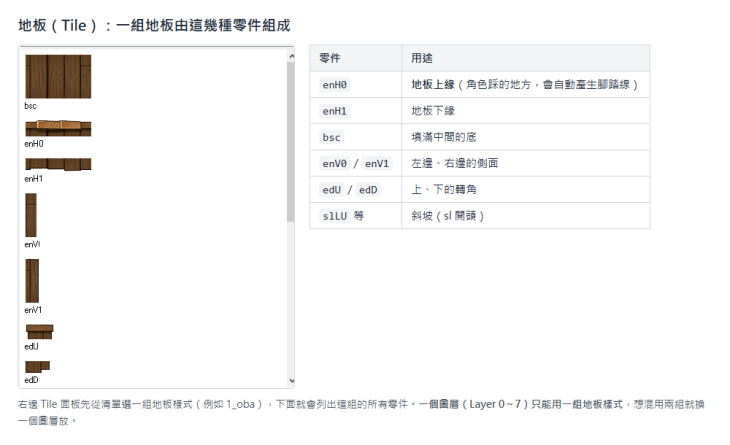Click the edU code in table
Viewport: 730px width, 445px height.
tap(332, 190)
